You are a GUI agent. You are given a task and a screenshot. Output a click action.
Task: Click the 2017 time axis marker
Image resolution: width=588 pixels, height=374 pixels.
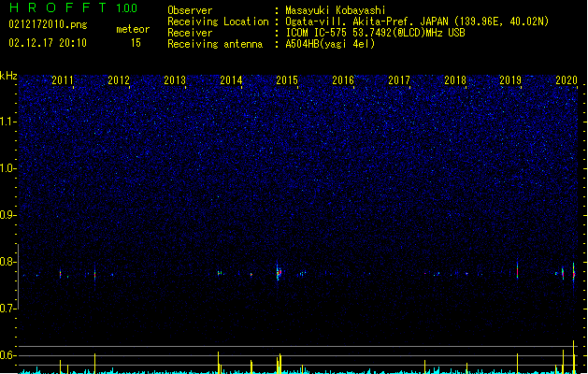tap(399, 80)
